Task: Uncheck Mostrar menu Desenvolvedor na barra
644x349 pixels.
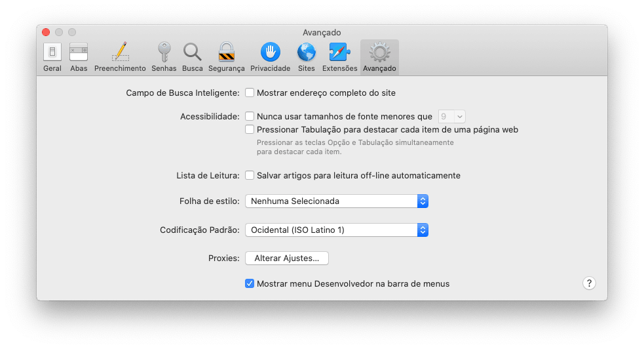Action: tap(250, 283)
